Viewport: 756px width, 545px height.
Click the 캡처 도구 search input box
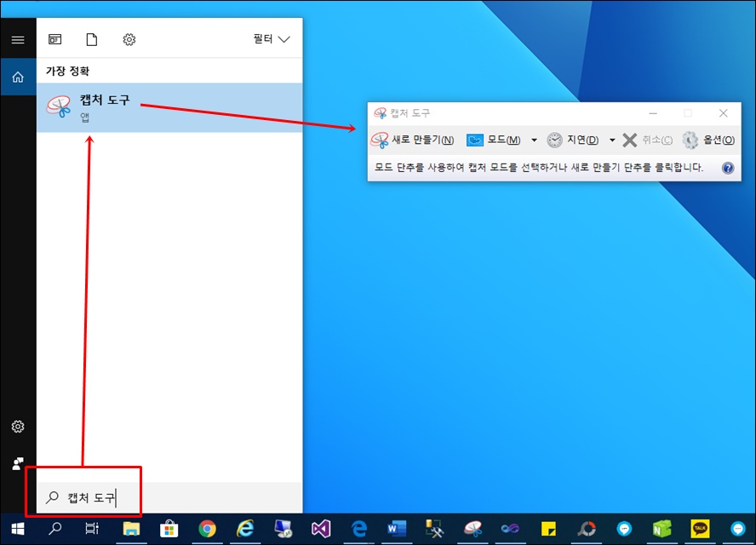(x=169, y=497)
